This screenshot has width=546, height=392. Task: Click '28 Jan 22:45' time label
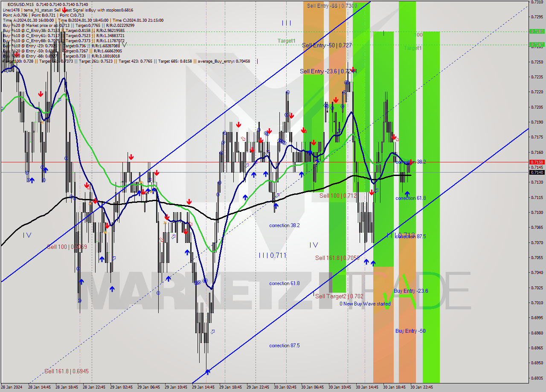coord(94,387)
